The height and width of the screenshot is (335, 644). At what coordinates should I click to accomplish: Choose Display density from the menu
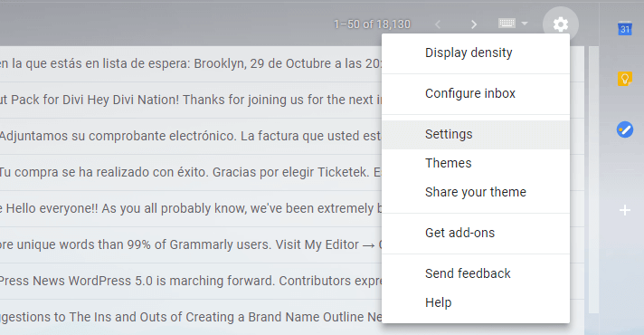click(x=476, y=53)
